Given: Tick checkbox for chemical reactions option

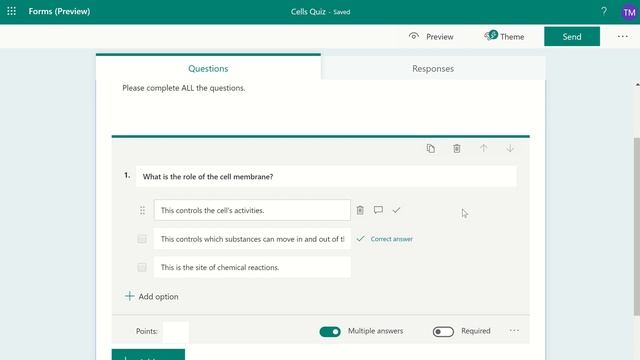Looking at the screenshot, I should click(142, 267).
